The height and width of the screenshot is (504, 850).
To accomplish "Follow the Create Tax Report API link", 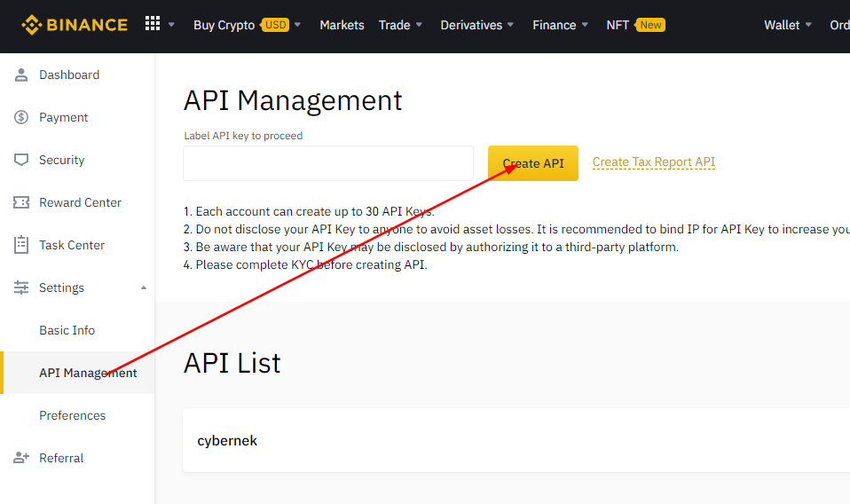I will [654, 162].
